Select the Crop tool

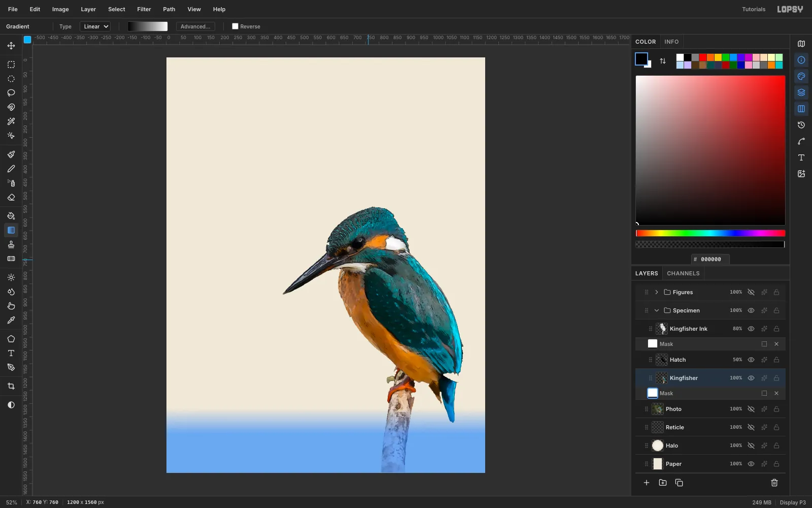tap(11, 386)
